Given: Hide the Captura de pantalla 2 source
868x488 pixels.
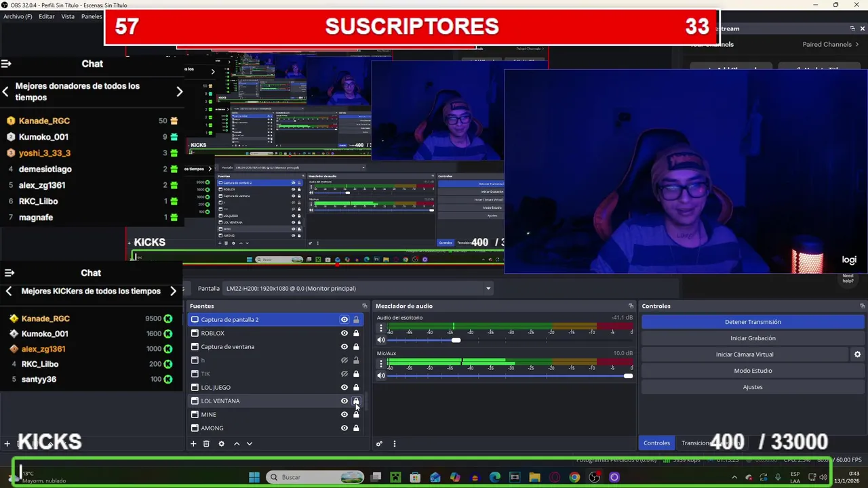Looking at the screenshot, I should pos(344,320).
